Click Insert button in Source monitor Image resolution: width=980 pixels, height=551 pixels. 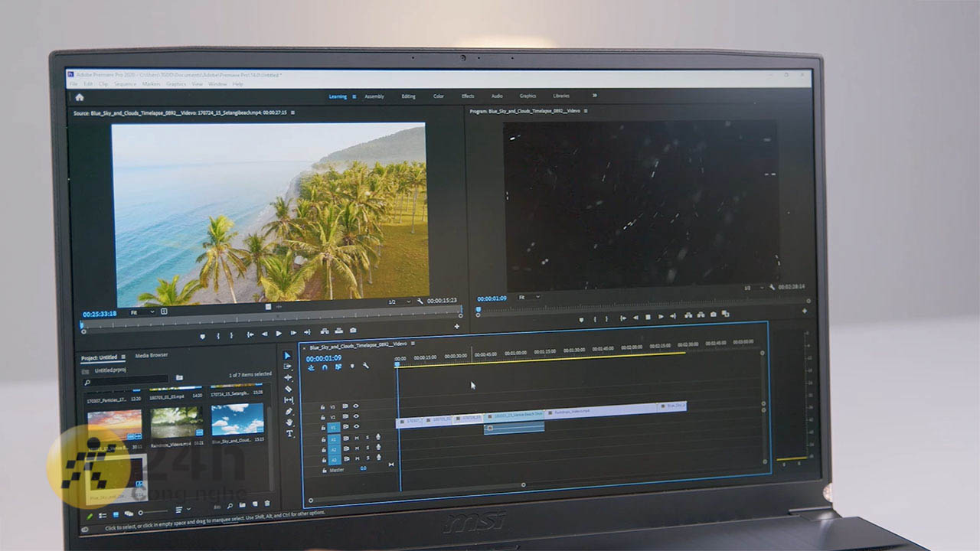tap(325, 331)
